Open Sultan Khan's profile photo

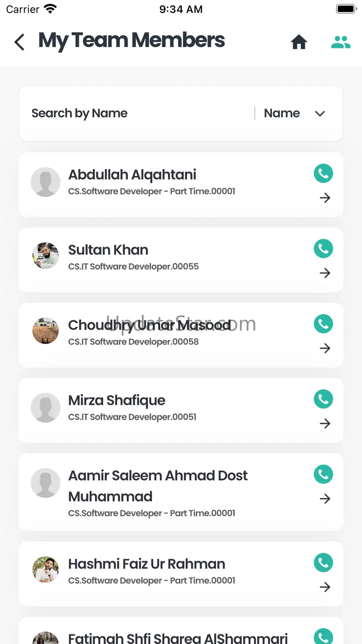pyautogui.click(x=45, y=255)
